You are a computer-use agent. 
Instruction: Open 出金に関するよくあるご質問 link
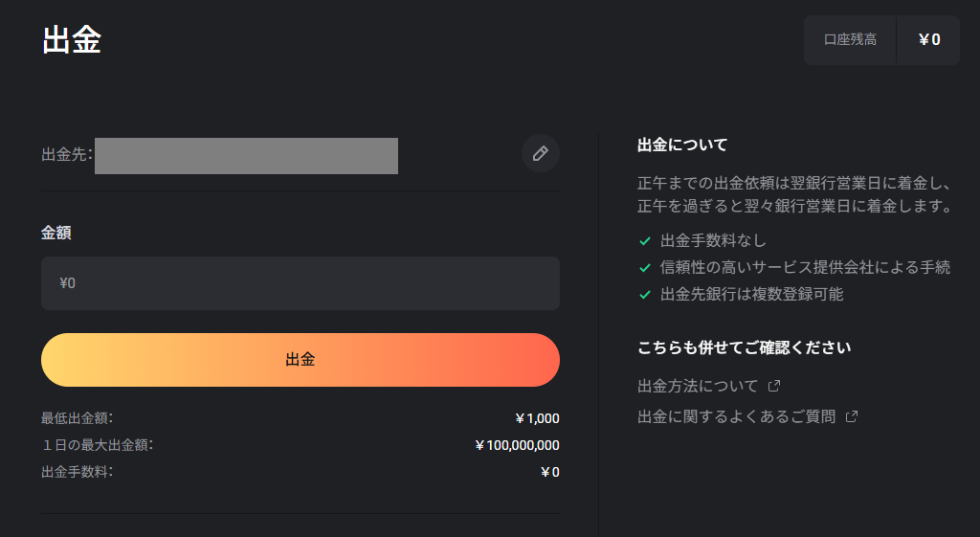736,416
